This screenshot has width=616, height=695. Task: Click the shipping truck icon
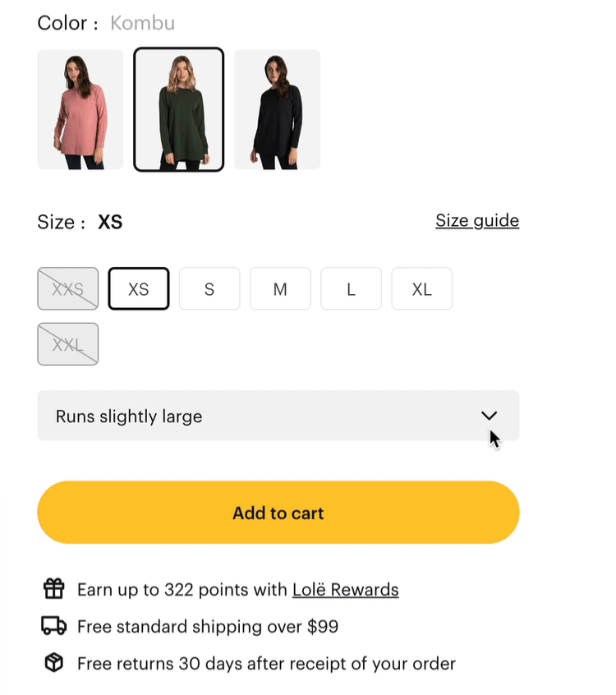pyautogui.click(x=54, y=626)
